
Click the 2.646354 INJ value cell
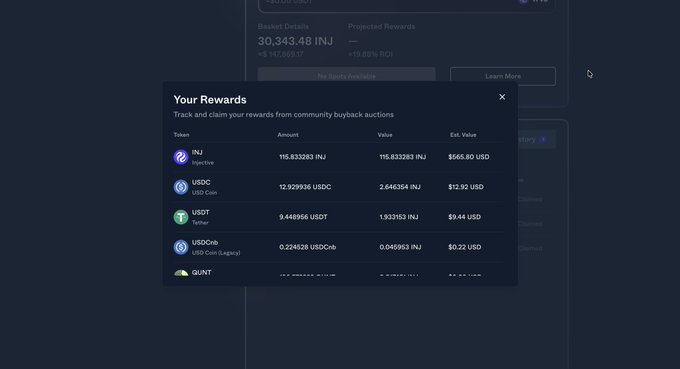click(x=400, y=187)
